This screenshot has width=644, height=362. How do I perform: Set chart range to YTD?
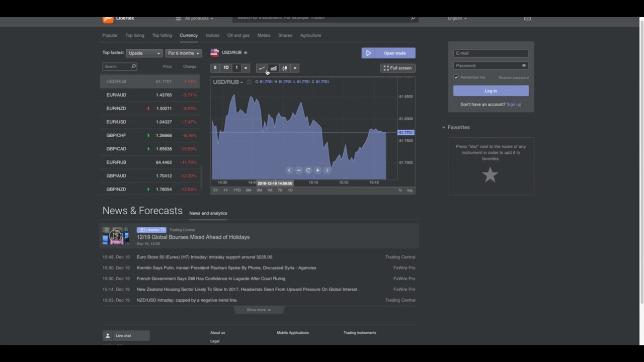click(x=236, y=190)
